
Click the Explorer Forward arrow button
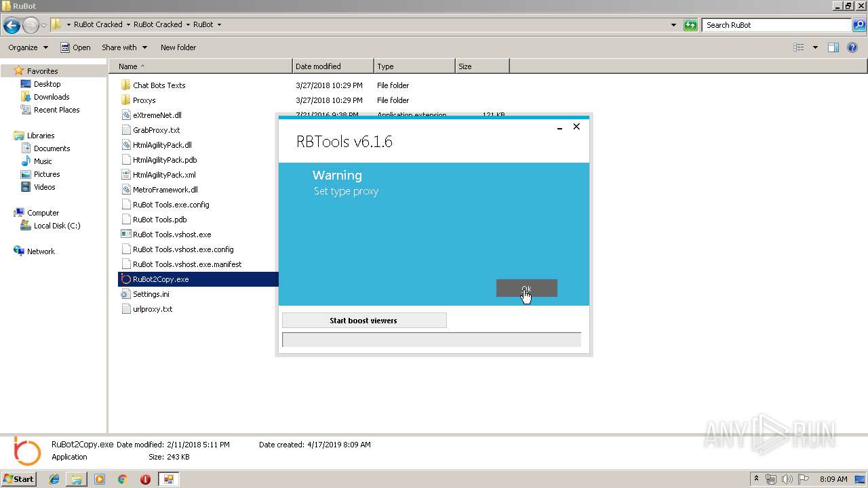coord(31,26)
